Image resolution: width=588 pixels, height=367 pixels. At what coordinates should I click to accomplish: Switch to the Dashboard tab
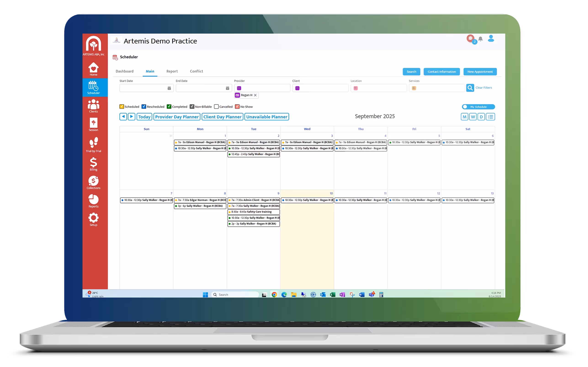(x=124, y=71)
